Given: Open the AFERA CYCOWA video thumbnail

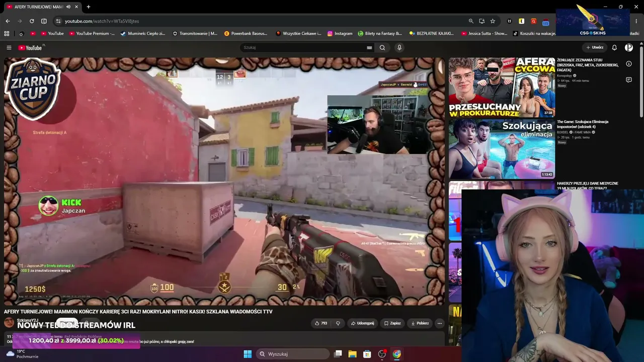Looking at the screenshot, I should tap(502, 87).
